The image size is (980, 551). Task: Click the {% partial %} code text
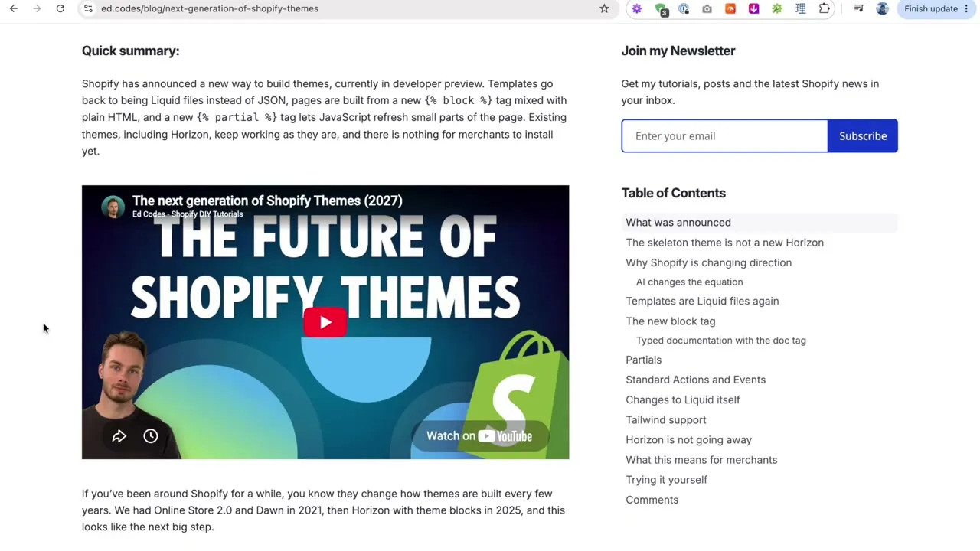pos(237,117)
